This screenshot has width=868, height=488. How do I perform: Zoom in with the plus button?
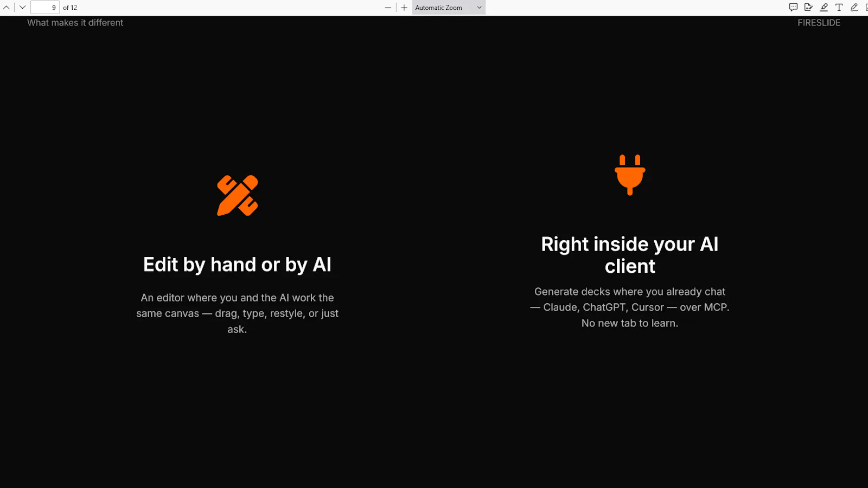coord(404,8)
